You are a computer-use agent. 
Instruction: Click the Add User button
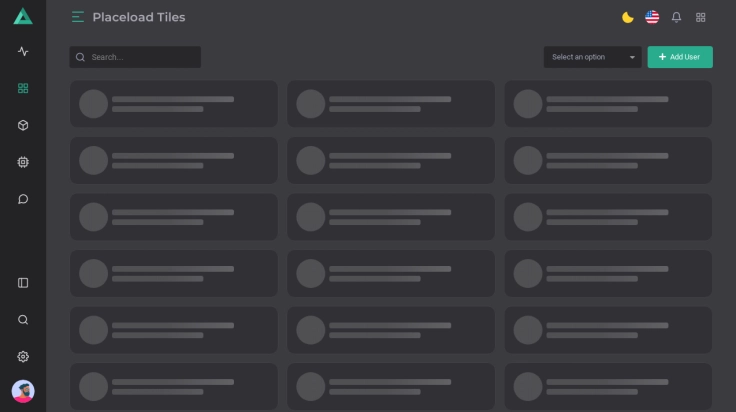[680, 57]
